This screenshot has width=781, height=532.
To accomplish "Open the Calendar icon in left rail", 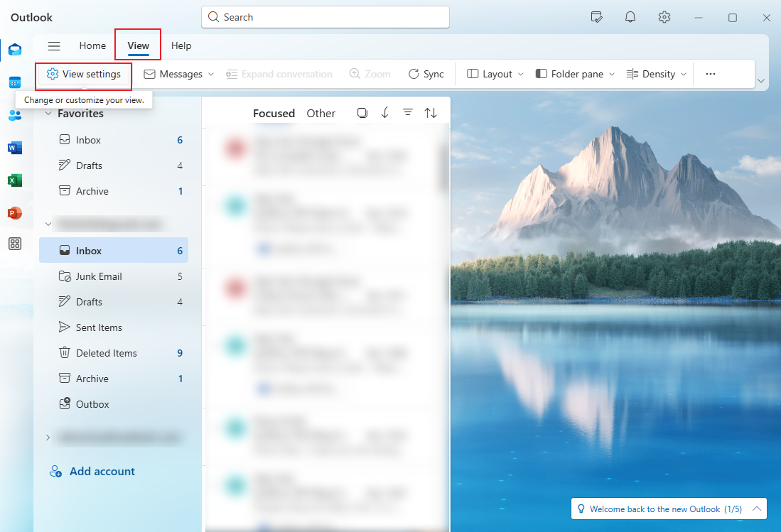I will 15,82.
